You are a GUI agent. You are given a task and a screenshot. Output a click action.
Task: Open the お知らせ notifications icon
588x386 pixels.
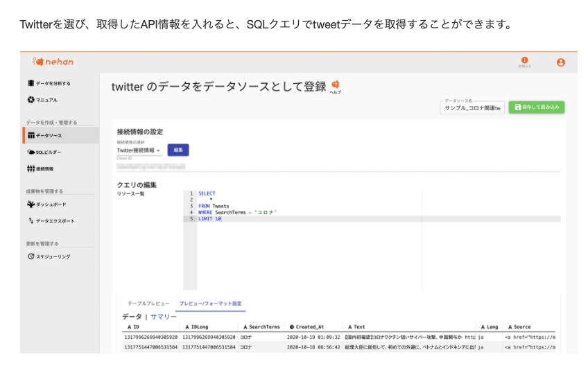(x=524, y=61)
